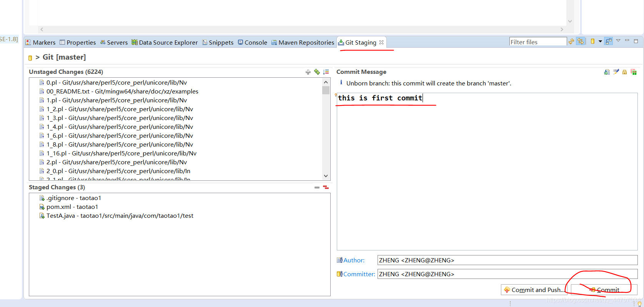Click Unstaged Changes list scroll up arrow

pos(326,82)
